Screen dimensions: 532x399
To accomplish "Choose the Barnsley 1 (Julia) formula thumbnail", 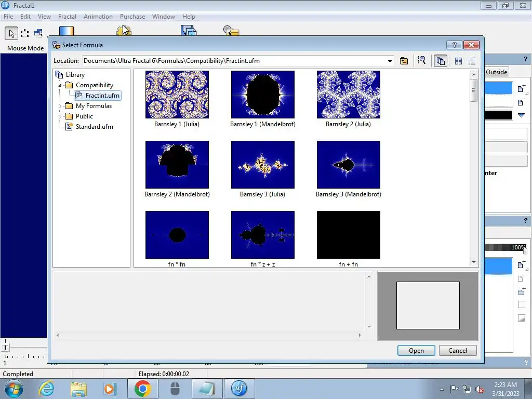I will pyautogui.click(x=177, y=95).
